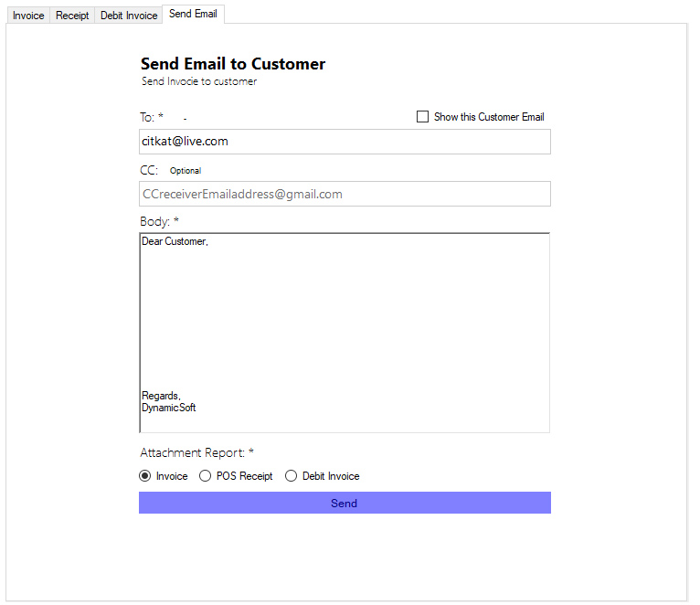Image resolution: width=700 pixels, height=605 pixels.
Task: Click the To email address field
Action: (345, 142)
